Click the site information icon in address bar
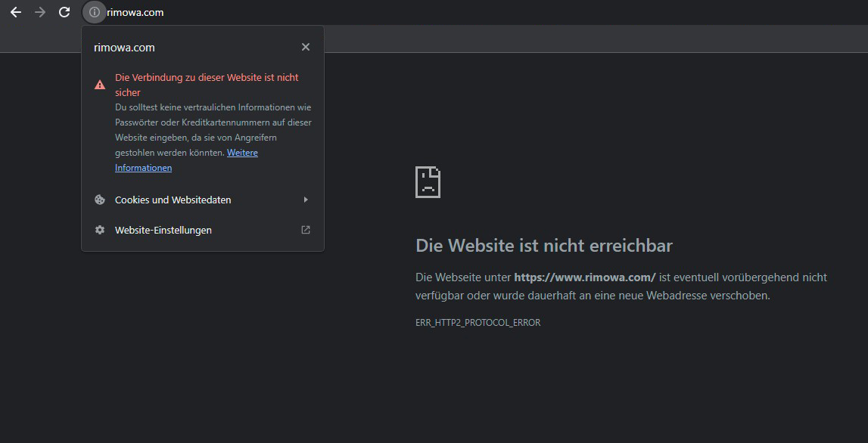Image resolution: width=868 pixels, height=443 pixels. point(95,12)
